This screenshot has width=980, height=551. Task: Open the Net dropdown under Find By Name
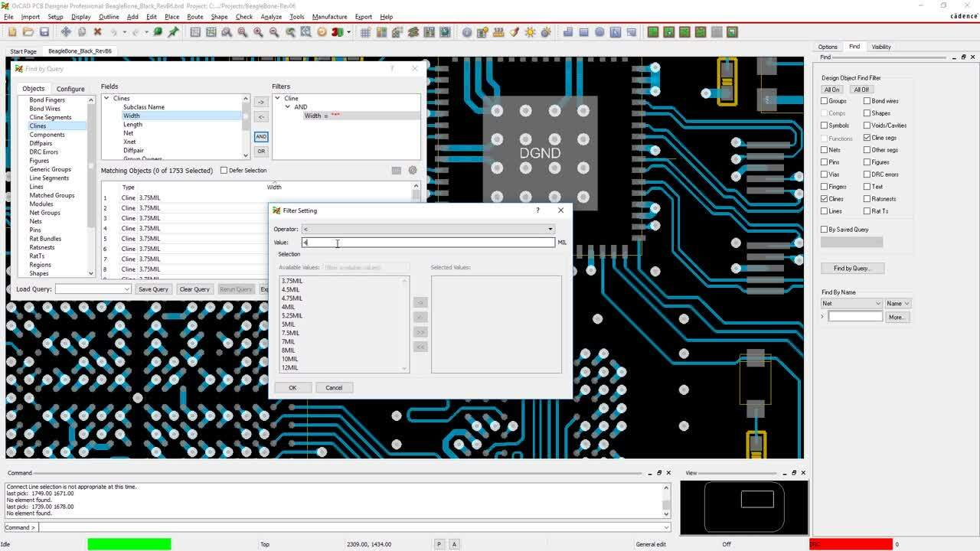point(851,304)
